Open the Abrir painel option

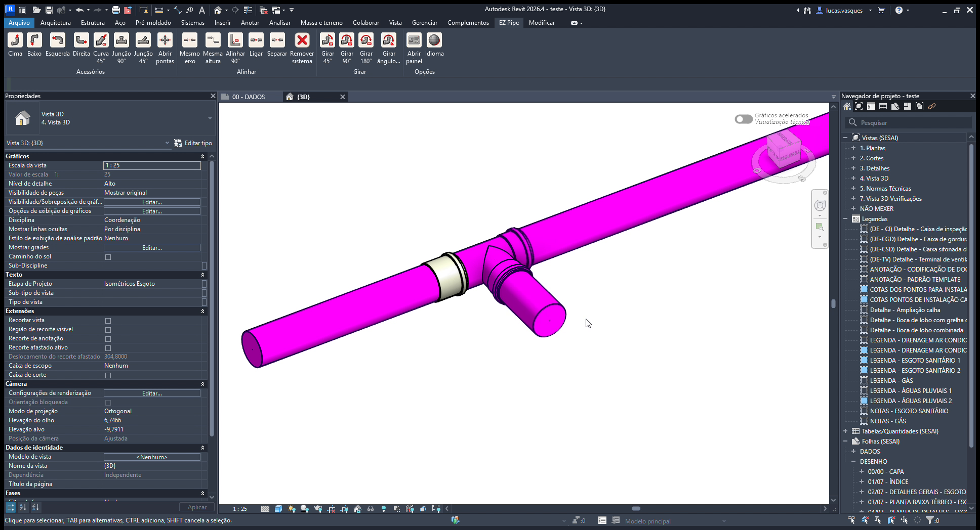click(414, 40)
